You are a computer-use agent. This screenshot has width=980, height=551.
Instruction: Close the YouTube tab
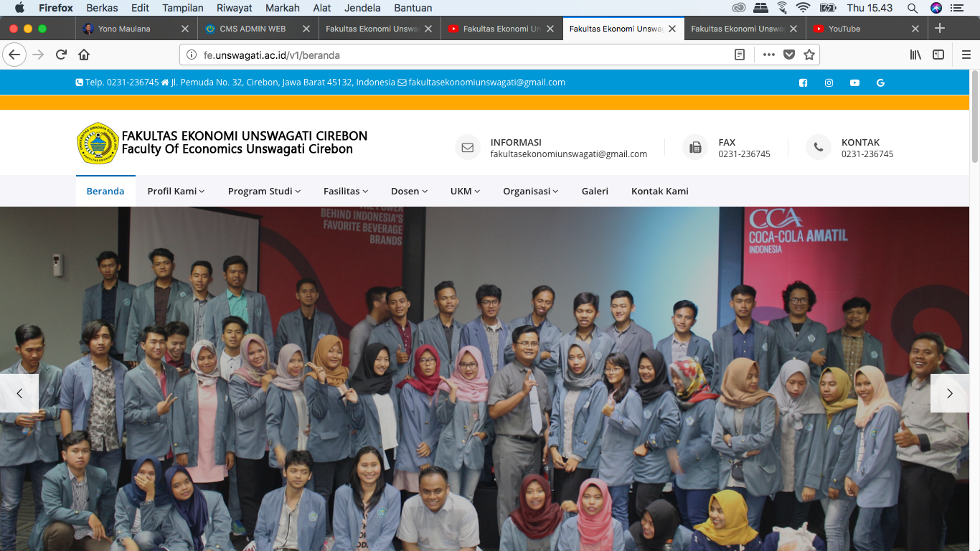pos(915,29)
